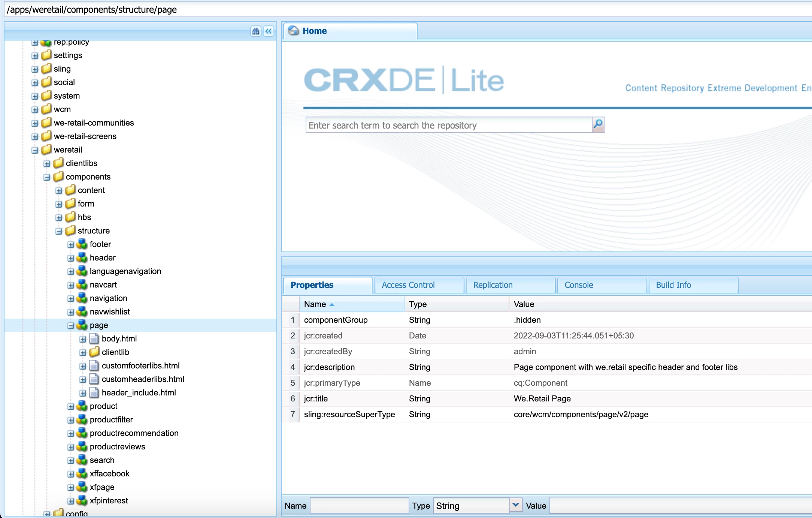Select customheaderlibs.html in the tree
The height and width of the screenshot is (518, 812).
[143, 379]
